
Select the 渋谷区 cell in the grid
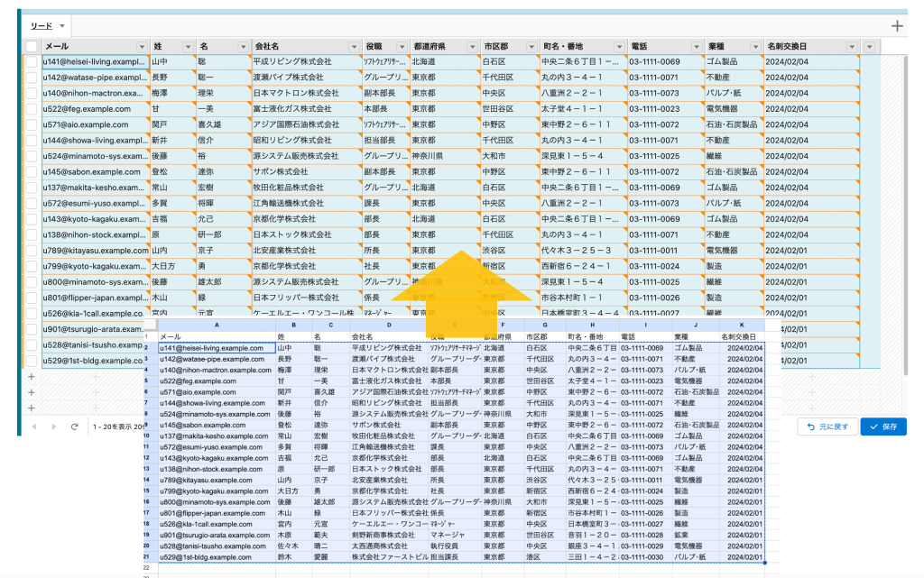point(510,251)
